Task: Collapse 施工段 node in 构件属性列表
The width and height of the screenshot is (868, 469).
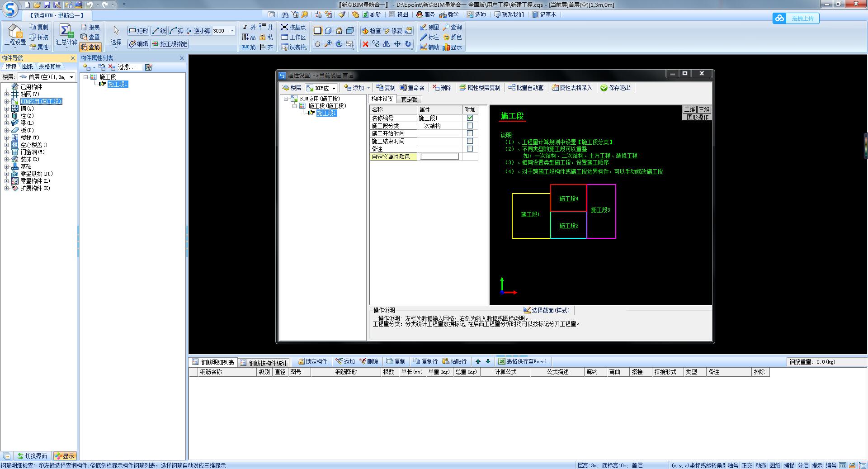Action: point(85,77)
